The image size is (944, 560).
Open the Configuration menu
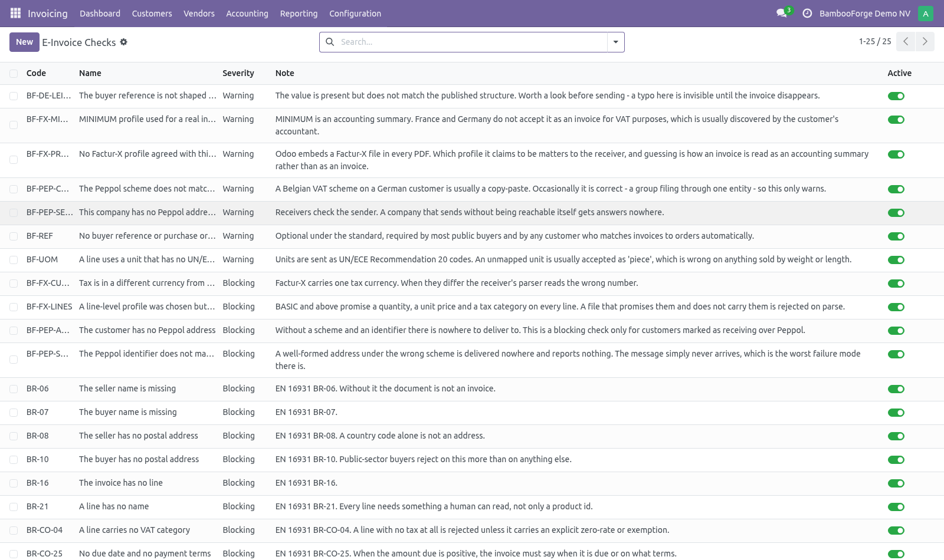click(355, 13)
